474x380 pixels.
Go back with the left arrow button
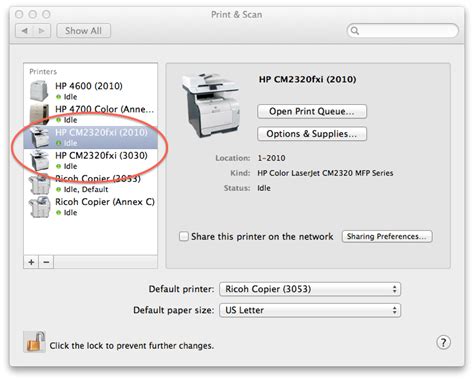[24, 31]
